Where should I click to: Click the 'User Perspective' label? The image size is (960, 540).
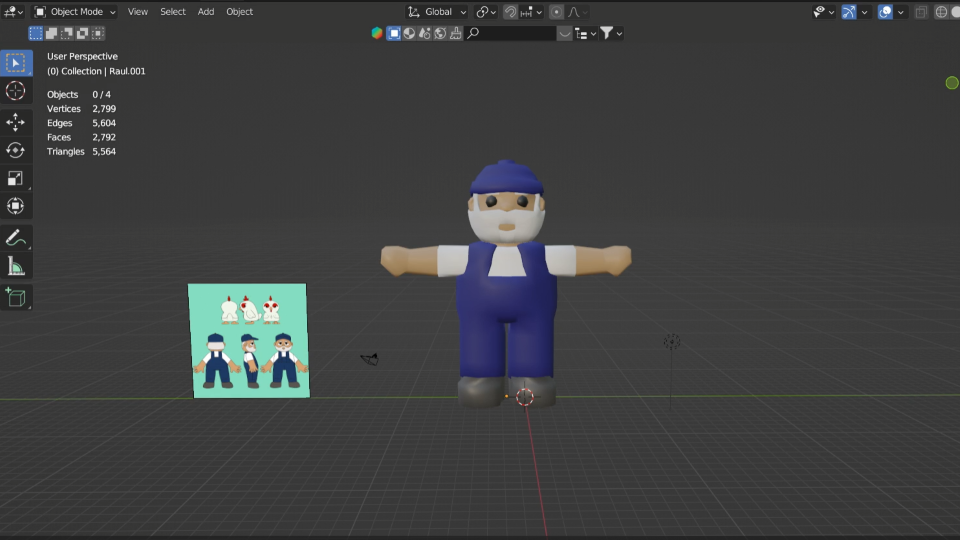[82, 56]
